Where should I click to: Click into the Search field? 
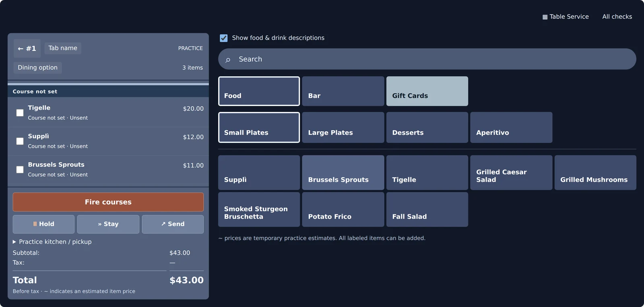point(427,59)
